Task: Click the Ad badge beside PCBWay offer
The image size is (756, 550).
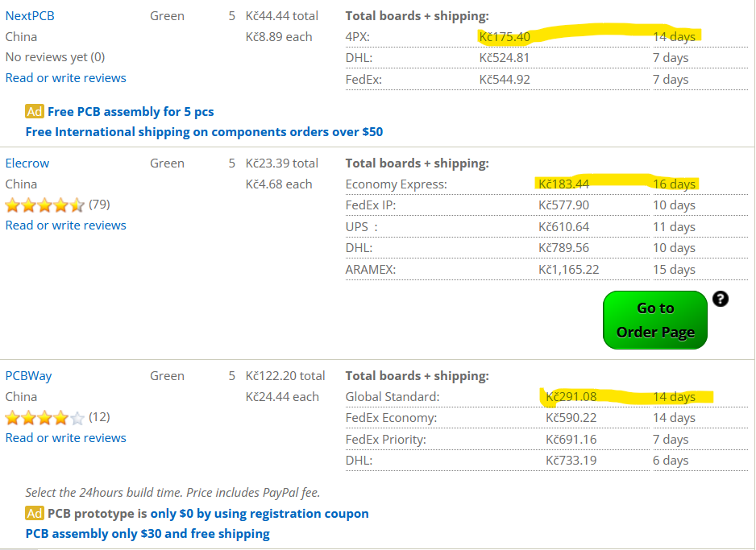Action: pyautogui.click(x=35, y=513)
